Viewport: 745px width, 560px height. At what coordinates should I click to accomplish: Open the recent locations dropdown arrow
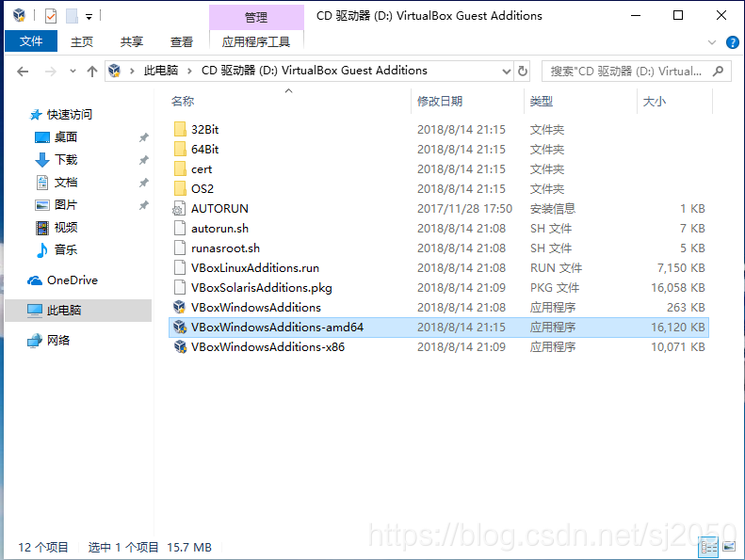coord(73,72)
